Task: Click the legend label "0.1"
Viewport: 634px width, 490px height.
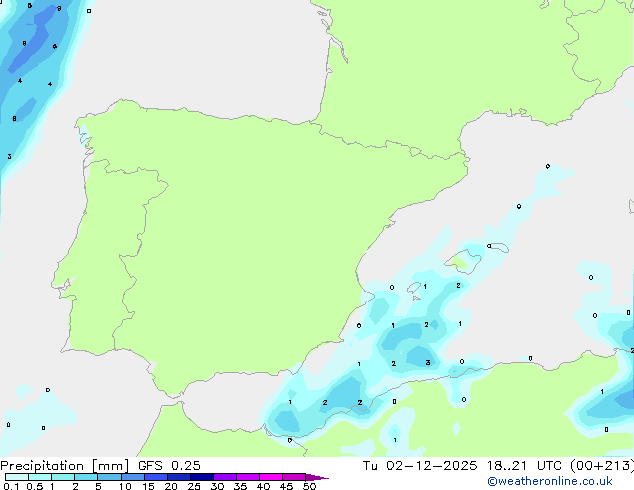Action: (11, 486)
